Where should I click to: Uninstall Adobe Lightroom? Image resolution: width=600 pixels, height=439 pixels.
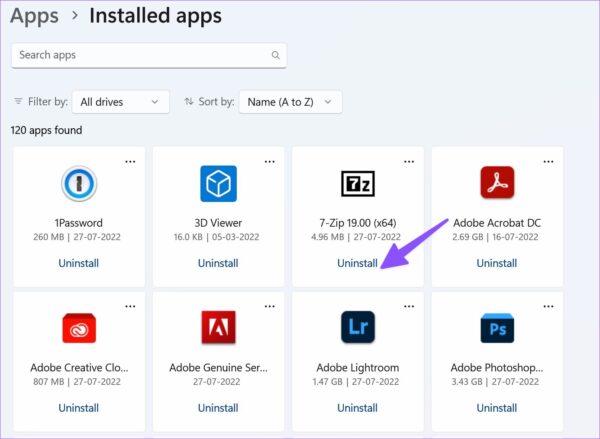357,408
